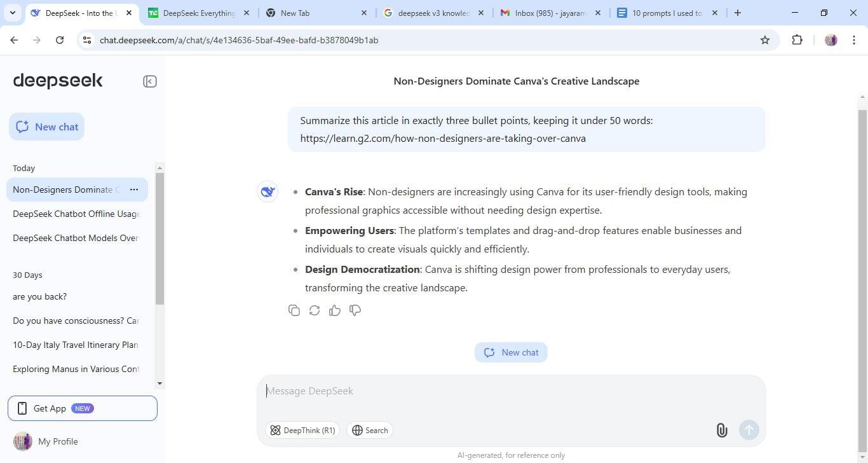The image size is (868, 463).
Task: Click the sidebar chat list scrollbar
Action: click(159, 238)
